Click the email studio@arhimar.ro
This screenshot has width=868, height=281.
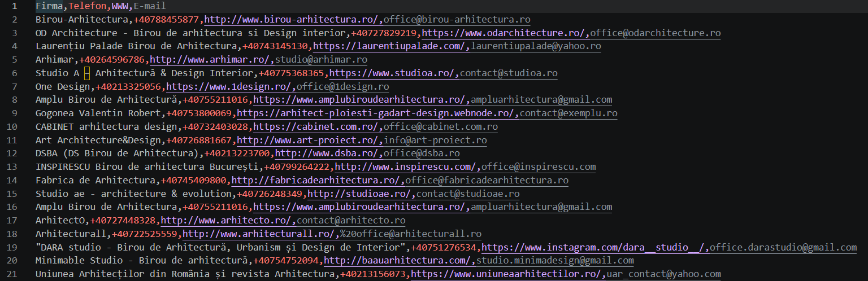point(322,60)
